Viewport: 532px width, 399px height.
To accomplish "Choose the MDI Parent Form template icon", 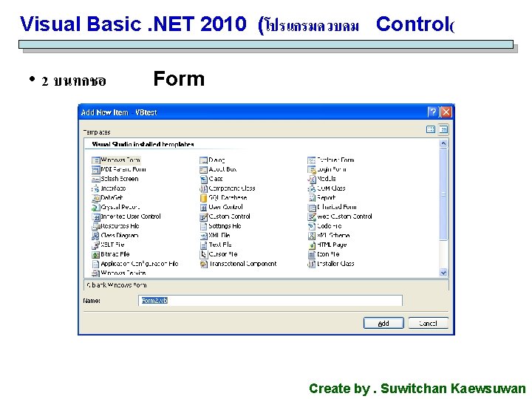I will (95, 170).
